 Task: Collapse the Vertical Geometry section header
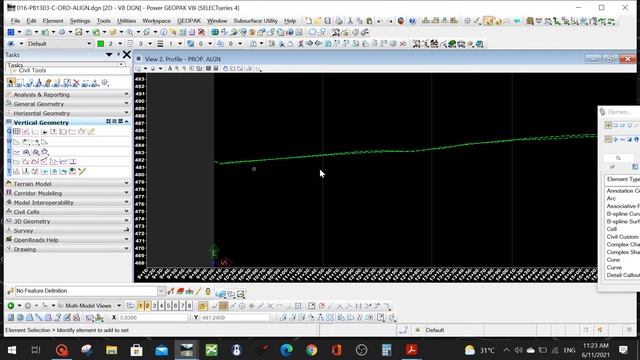coord(67,122)
